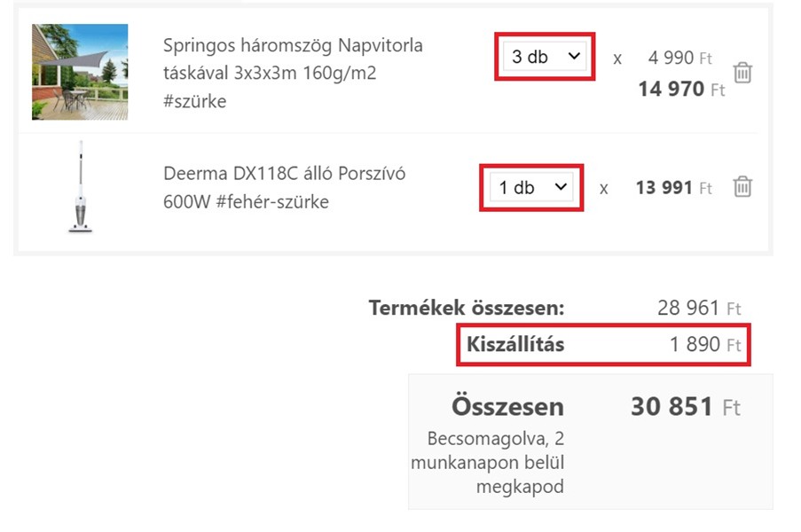Delete the Springos Napvitorla item with trash icon
Image resolution: width=801 pixels, height=532 pixels.
tap(742, 73)
